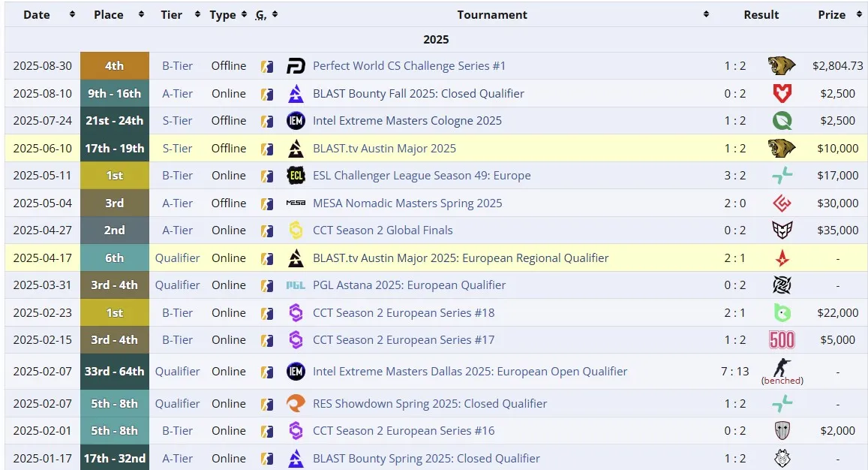Viewport: 868px width, 470px height.
Task: Select the 7 : 13 result
Action: coord(734,372)
